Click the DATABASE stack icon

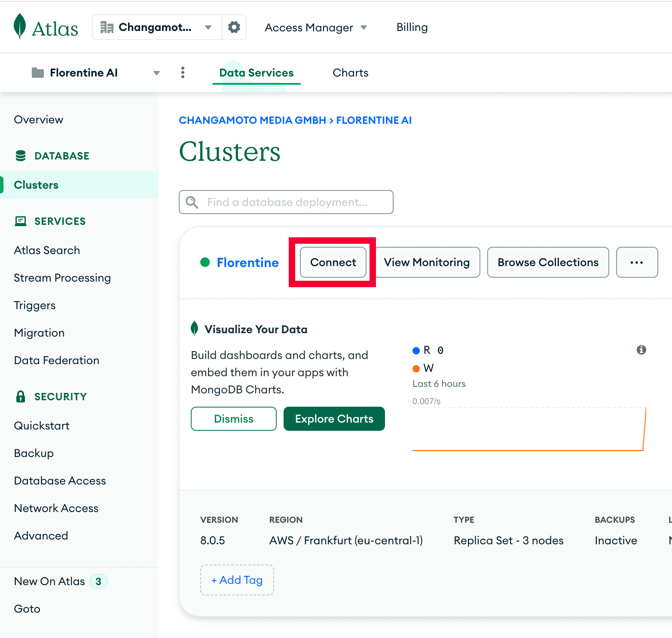21,156
